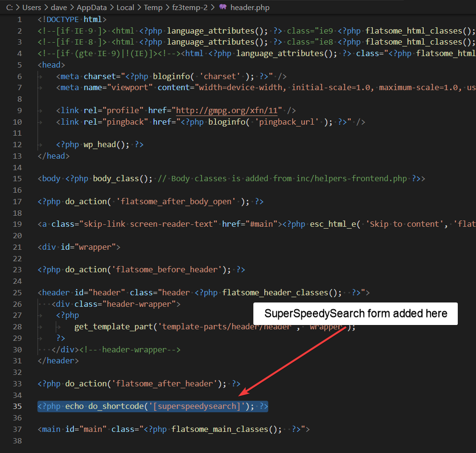This screenshot has height=453, width=476.
Task: Click the <!DOCTYPE html> declaration
Action: coord(72,19)
